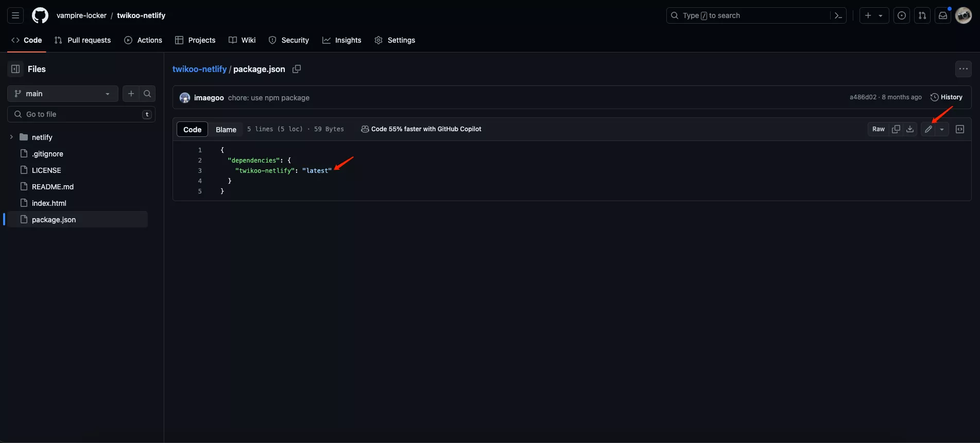Switch to the Actions tab
The image size is (980, 443).
[x=143, y=40]
